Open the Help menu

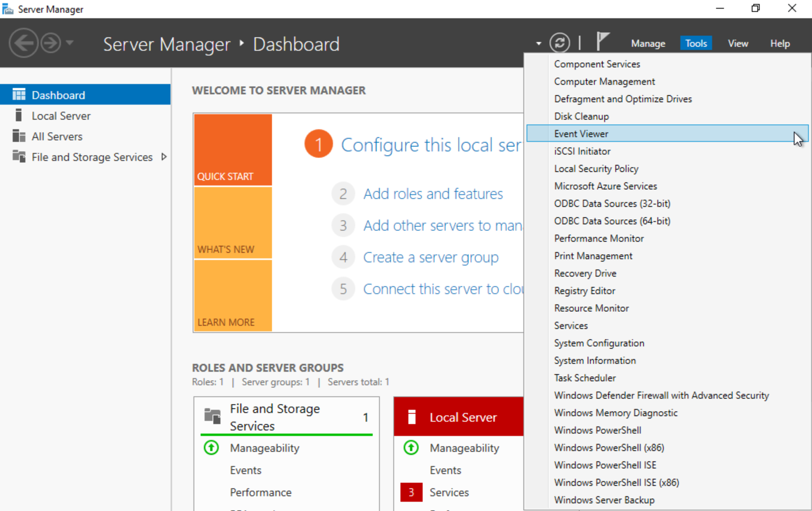(780, 43)
